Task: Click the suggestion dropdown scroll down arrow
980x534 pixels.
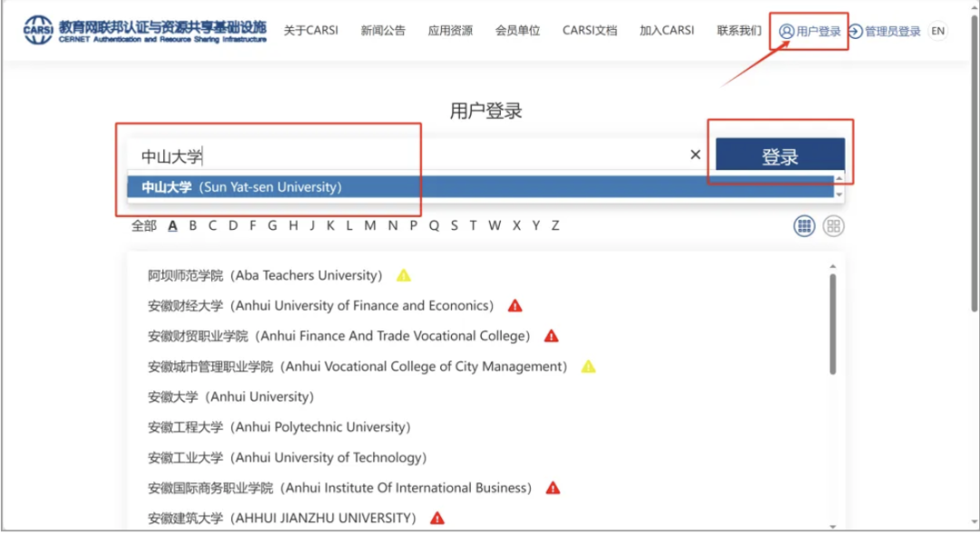Action: point(838,194)
